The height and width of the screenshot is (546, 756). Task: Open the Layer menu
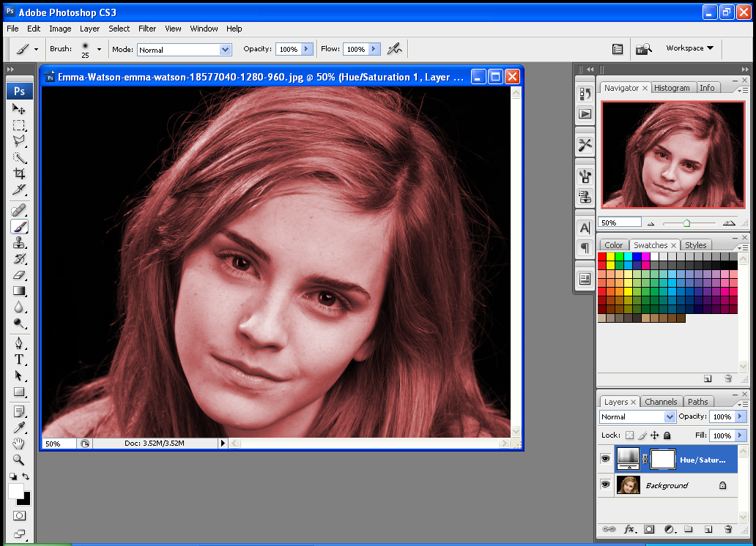(x=89, y=29)
